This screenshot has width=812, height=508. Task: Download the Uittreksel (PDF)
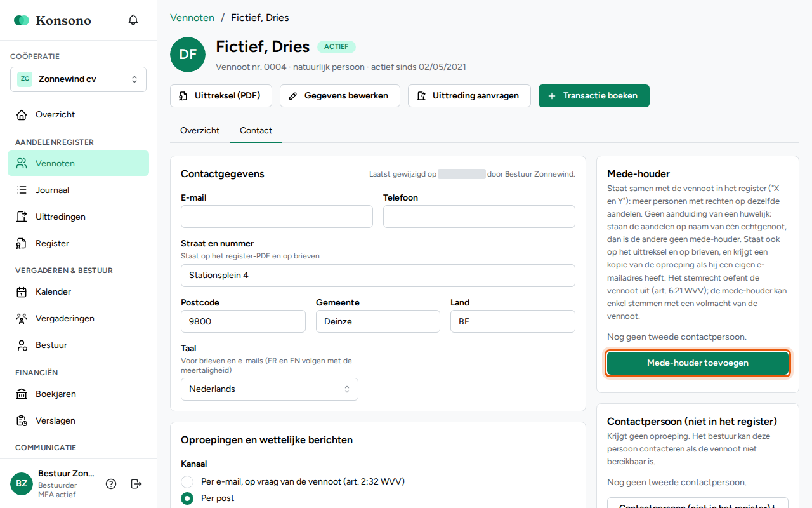pyautogui.click(x=221, y=96)
